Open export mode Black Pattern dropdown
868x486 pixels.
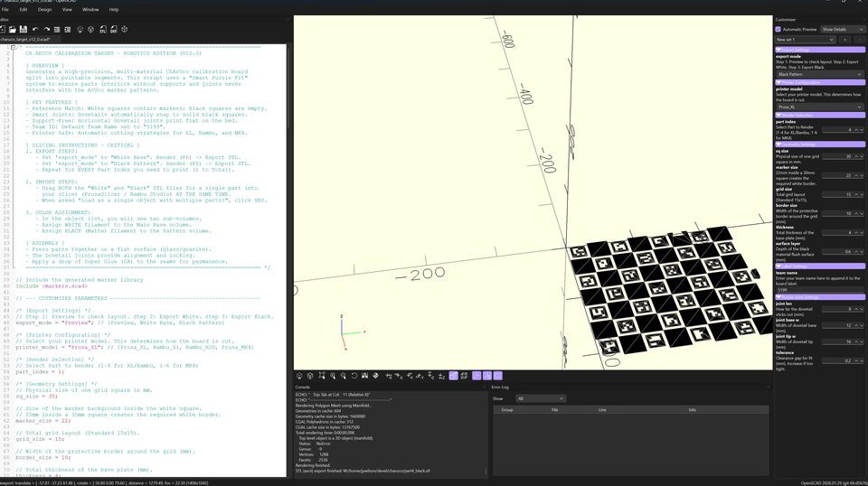point(819,74)
